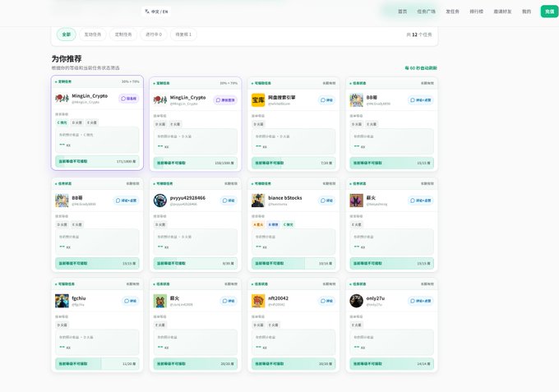559x392 pixels.
Task: Click the 每 60 秒自动刷新 refresh label
Action: (421, 68)
